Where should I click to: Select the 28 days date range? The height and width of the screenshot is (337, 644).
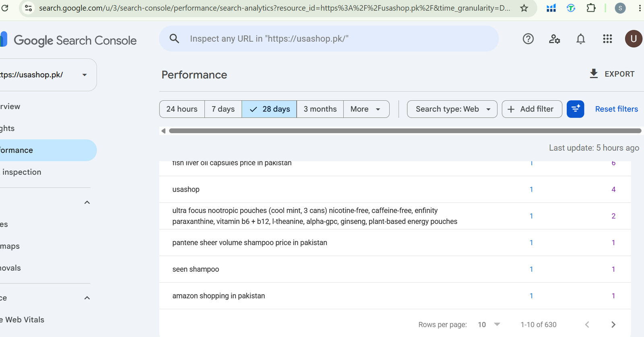coord(269,109)
